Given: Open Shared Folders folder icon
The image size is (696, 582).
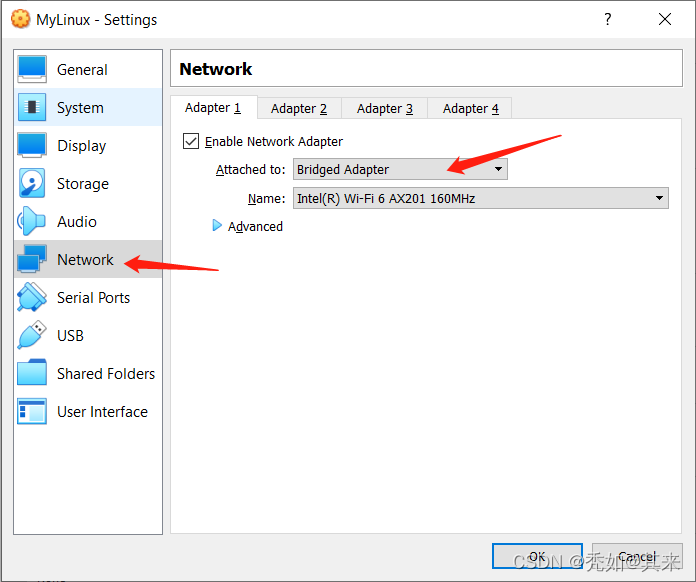Looking at the screenshot, I should tap(32, 373).
